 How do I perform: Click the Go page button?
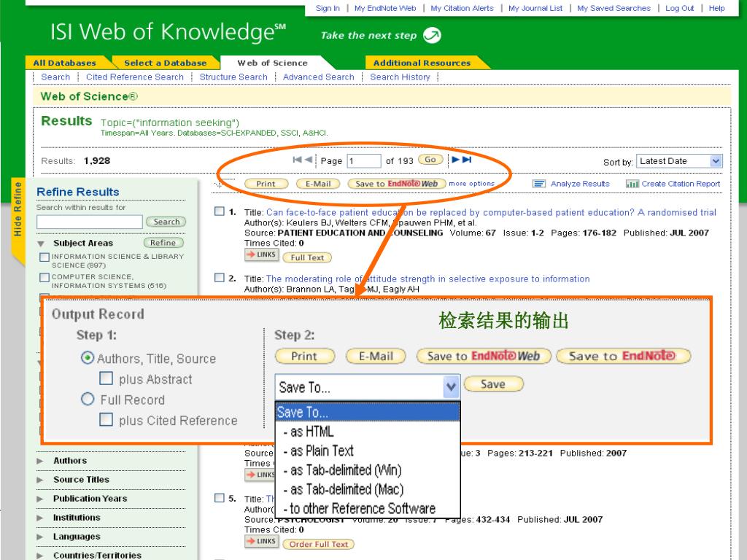pos(430,160)
